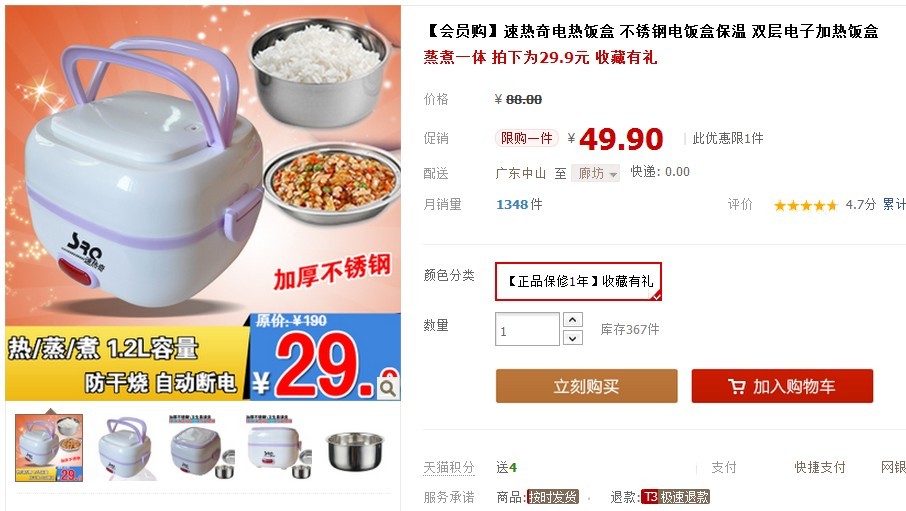Viewport: 906px width, 511px height.
Task: Open the 累计 reviews link beside rating
Action: click(894, 204)
